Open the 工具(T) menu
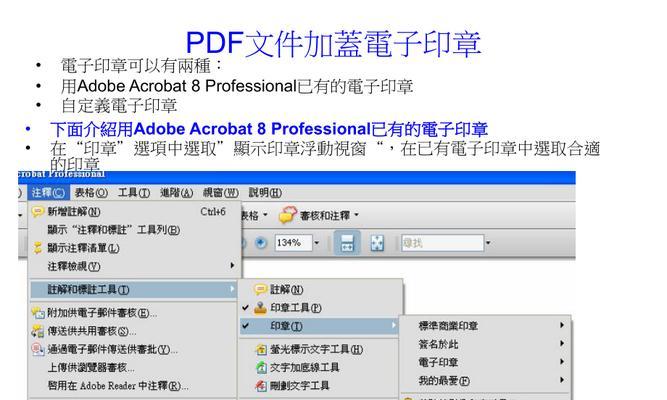 click(x=134, y=193)
